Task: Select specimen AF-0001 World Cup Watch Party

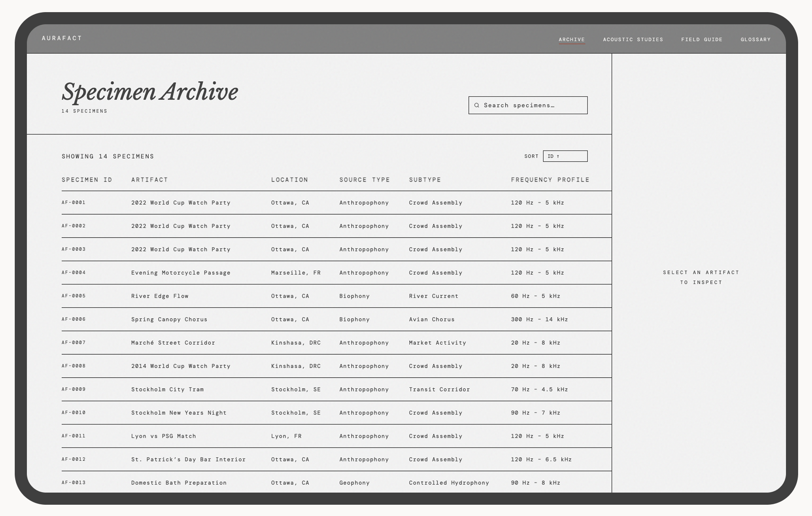Action: click(180, 202)
